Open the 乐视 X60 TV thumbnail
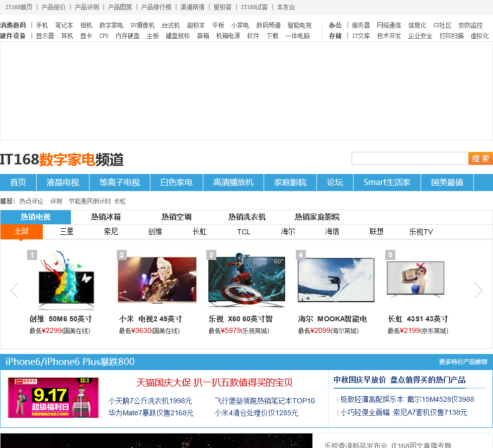Image resolution: width=493 pixels, height=448 pixels. coord(247,280)
